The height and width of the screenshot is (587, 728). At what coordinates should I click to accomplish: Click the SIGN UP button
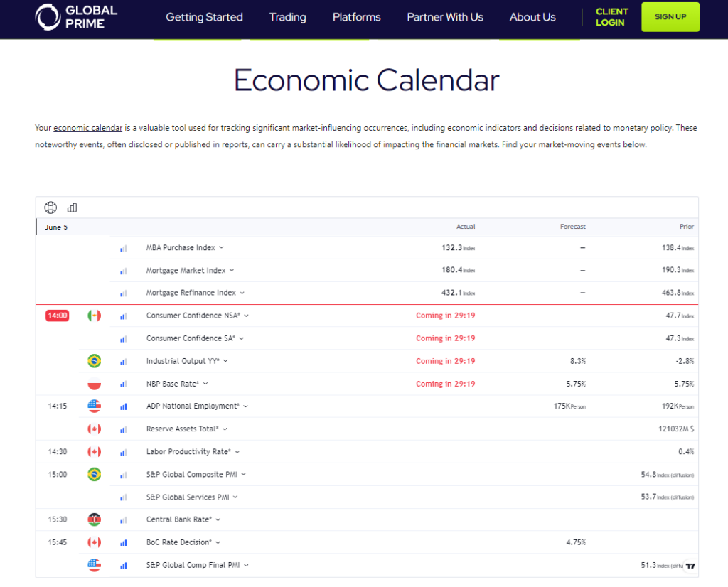(669, 16)
